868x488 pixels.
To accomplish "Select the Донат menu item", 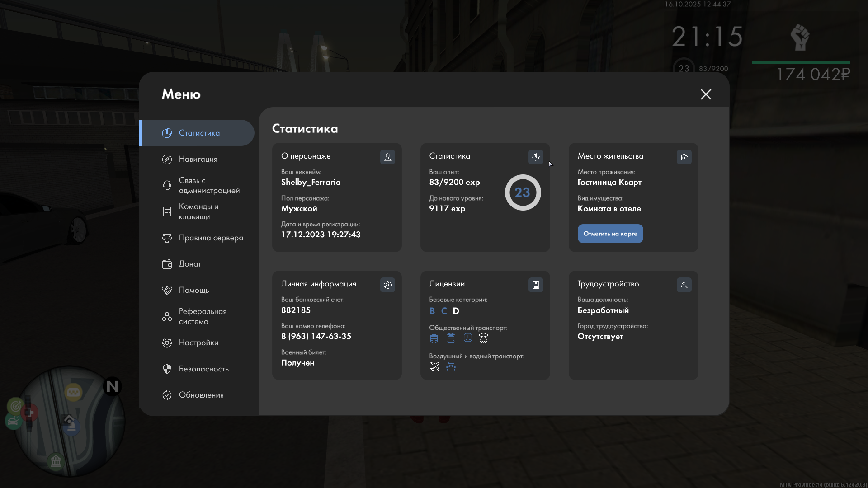I will click(190, 264).
